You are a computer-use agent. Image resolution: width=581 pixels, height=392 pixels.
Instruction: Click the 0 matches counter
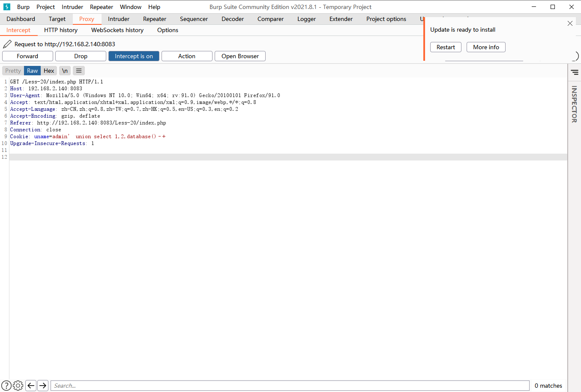pyautogui.click(x=548, y=386)
